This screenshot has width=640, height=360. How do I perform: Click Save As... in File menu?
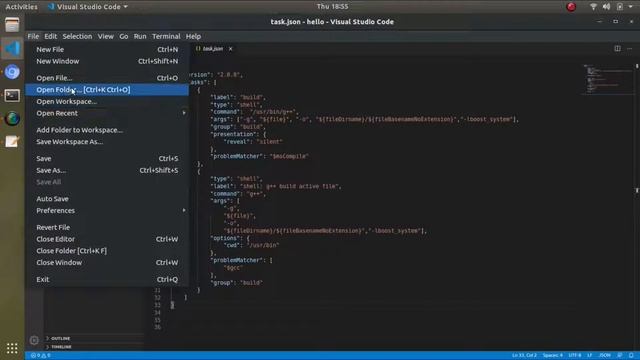click(x=107, y=171)
